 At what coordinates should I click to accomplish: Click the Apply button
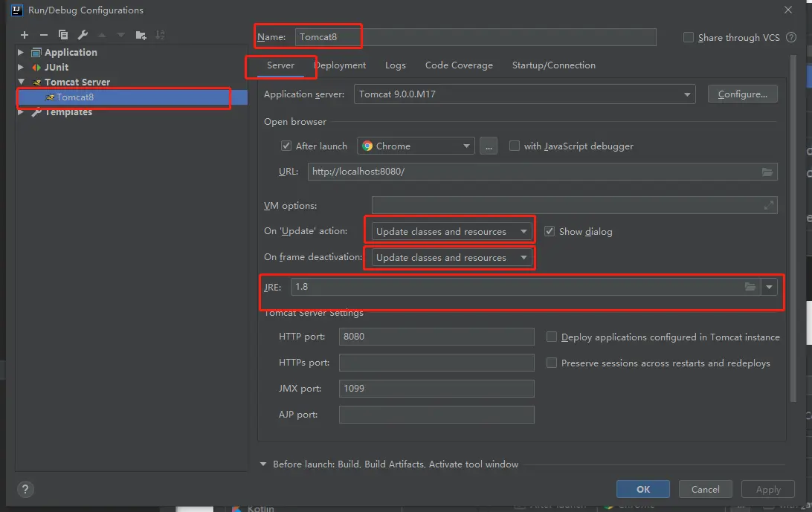pyautogui.click(x=768, y=489)
